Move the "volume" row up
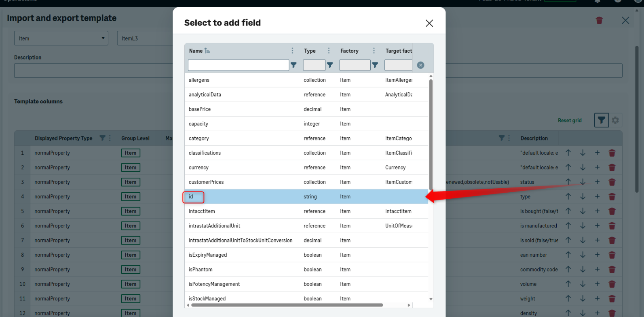The height and width of the screenshot is (317, 644). (568, 284)
